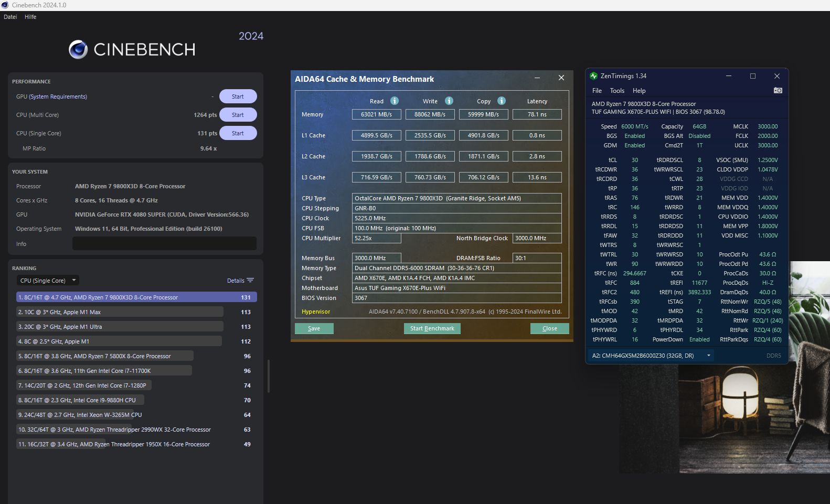Select ranking row Threadripper 1950X
This screenshot has height=504, width=830.
point(136,444)
